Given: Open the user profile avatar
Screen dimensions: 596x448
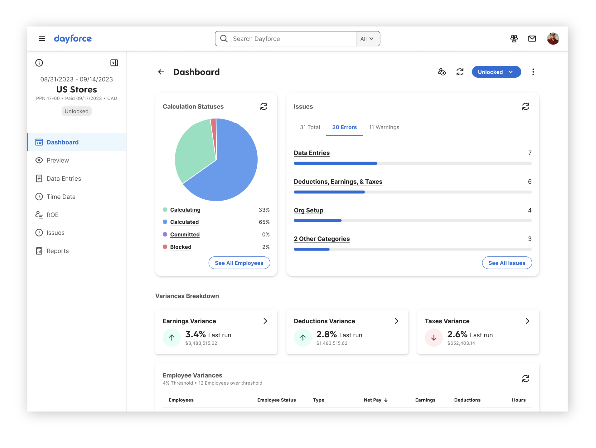Looking at the screenshot, I should [553, 38].
